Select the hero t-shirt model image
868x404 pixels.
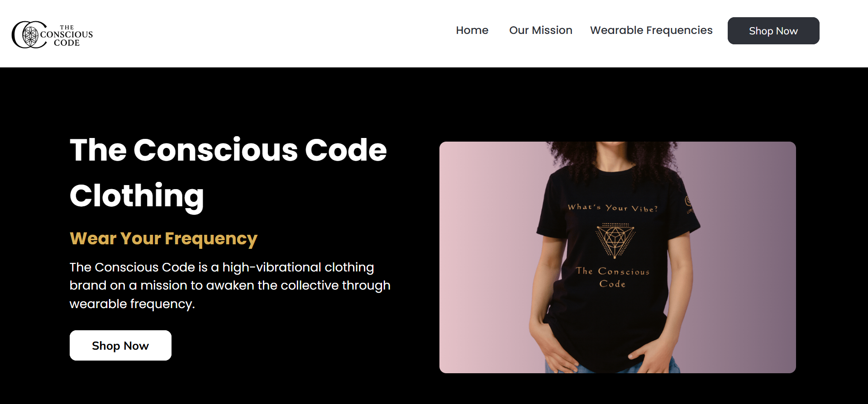[618, 257]
